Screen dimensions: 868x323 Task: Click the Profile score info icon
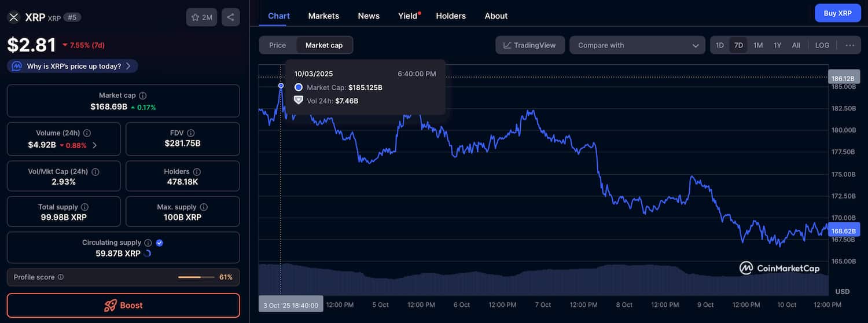[61, 277]
